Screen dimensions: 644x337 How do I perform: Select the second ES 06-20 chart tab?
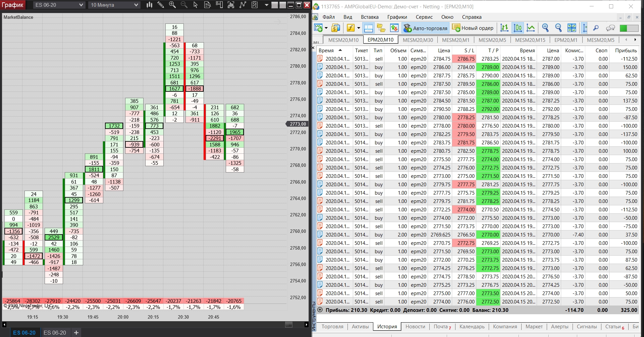(55, 333)
